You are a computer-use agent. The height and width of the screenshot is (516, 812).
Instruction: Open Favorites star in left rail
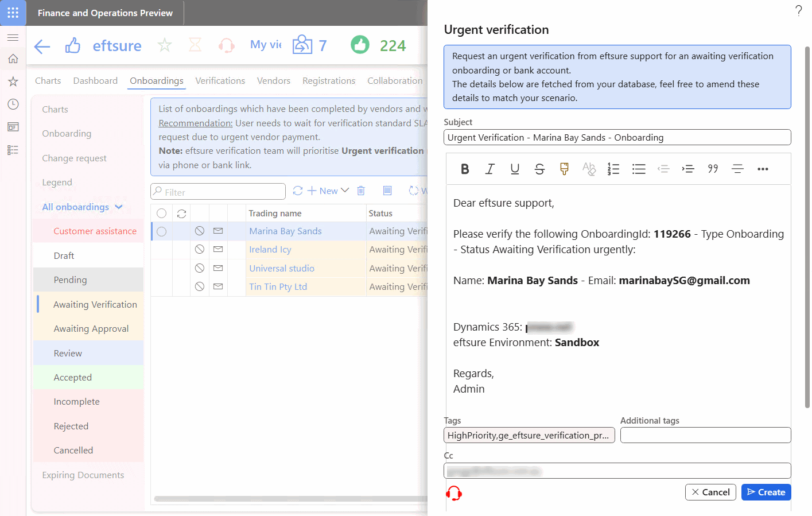pyautogui.click(x=13, y=82)
